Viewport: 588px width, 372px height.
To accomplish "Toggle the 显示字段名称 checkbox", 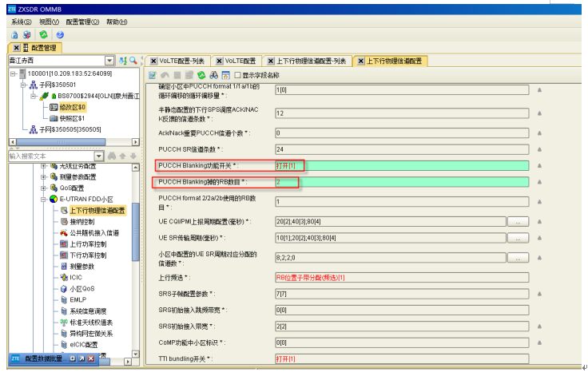I will (x=237, y=75).
